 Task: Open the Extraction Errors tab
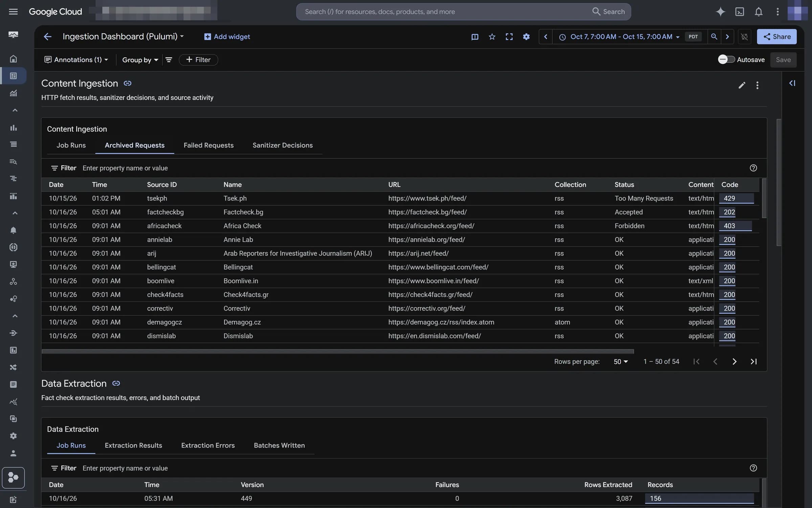[x=208, y=445]
